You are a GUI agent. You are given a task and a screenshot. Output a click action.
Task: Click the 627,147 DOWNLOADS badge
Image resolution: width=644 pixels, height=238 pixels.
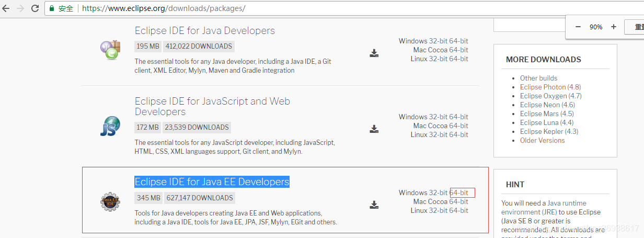pos(200,198)
